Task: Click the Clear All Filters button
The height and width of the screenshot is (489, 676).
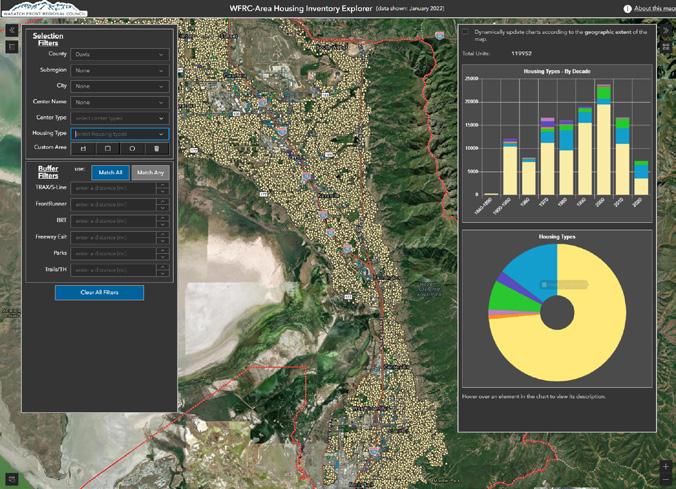Action: click(x=100, y=292)
